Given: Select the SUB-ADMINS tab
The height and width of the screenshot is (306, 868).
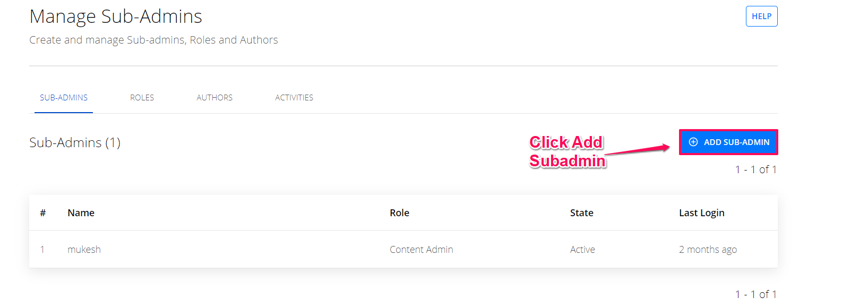Looking at the screenshot, I should (x=64, y=98).
